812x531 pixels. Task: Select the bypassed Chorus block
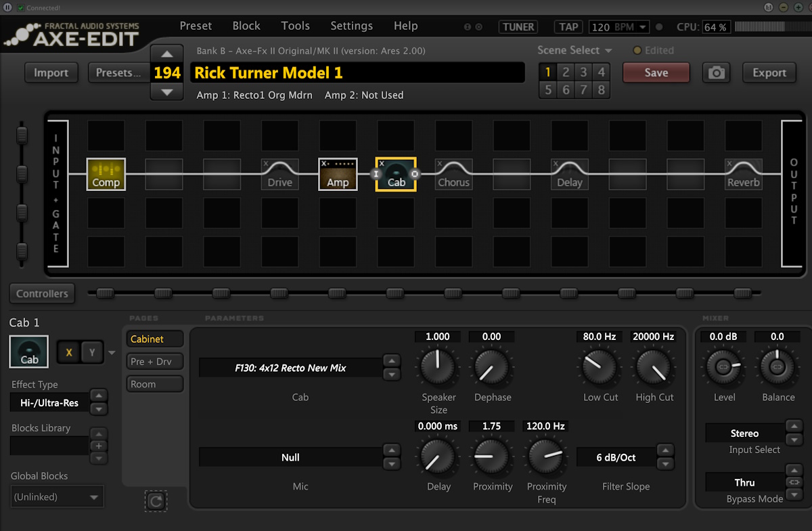[453, 174]
